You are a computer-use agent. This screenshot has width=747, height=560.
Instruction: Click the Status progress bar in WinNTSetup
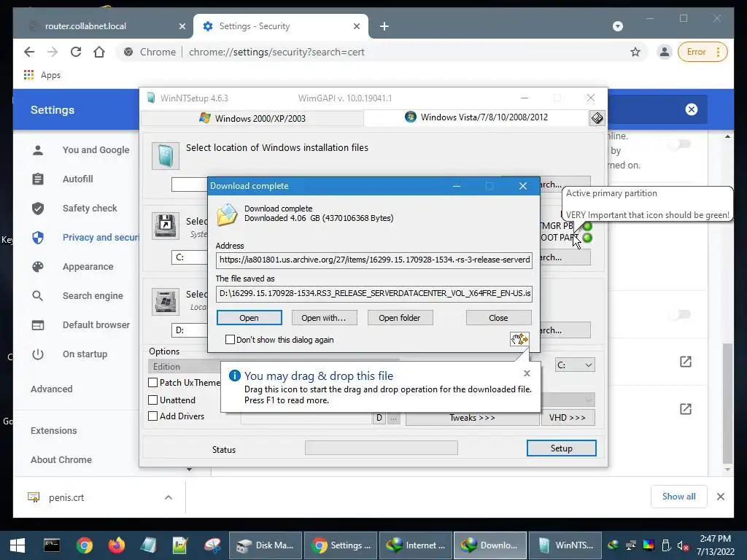point(381,448)
